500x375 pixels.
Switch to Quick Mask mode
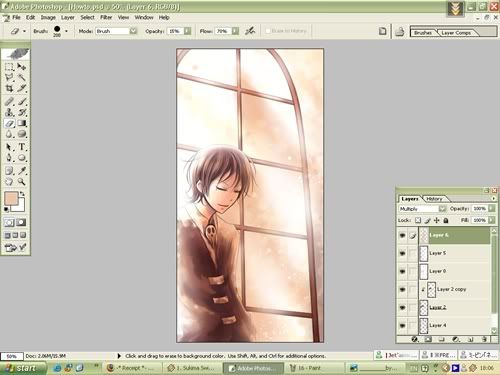[x=21, y=222]
